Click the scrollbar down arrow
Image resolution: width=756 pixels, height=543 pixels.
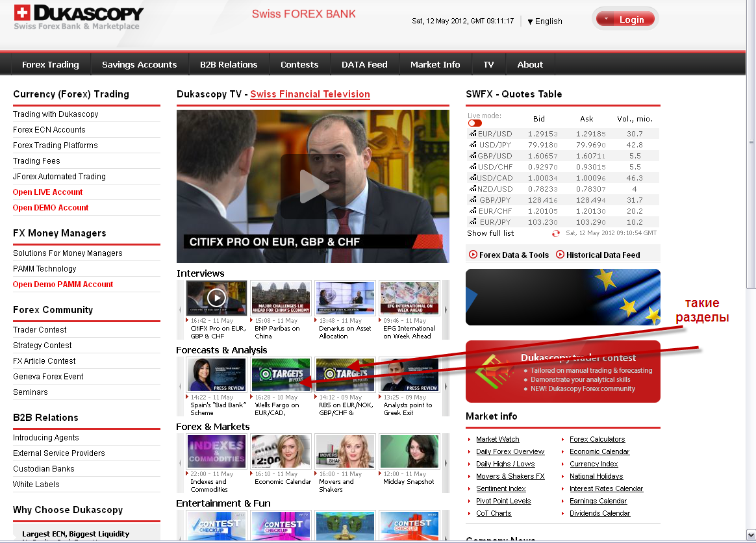tap(751, 535)
